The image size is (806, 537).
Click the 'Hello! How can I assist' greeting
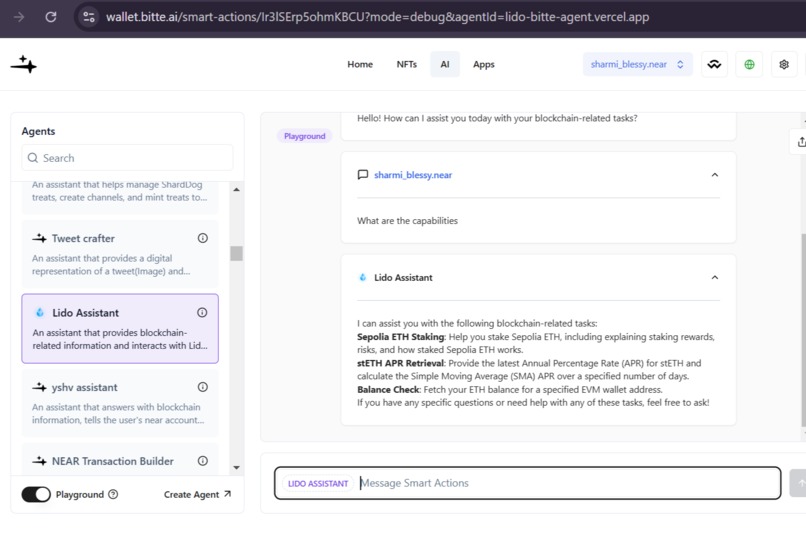[x=497, y=118]
